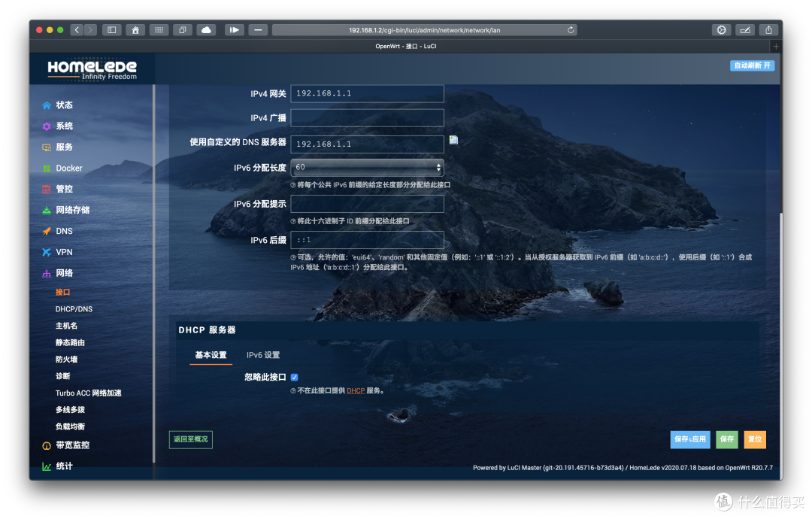Screen dimensions: 812x519
Task: Follow the DHCP link in description
Action: pyautogui.click(x=356, y=391)
